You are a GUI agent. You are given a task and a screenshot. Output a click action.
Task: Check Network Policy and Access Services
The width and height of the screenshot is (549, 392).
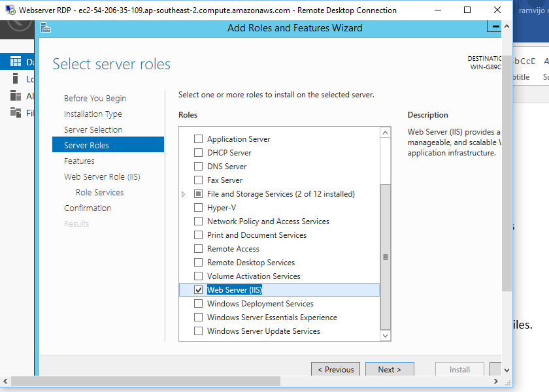coord(198,221)
